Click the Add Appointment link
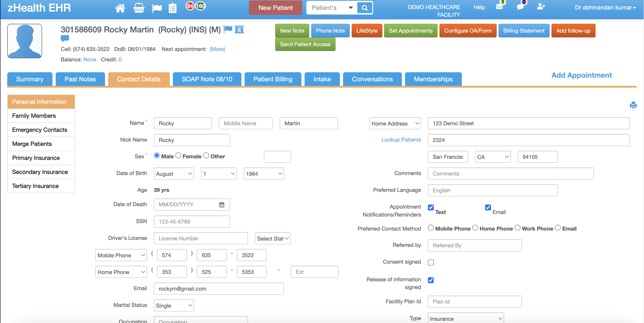The image size is (644, 323). pyautogui.click(x=582, y=75)
